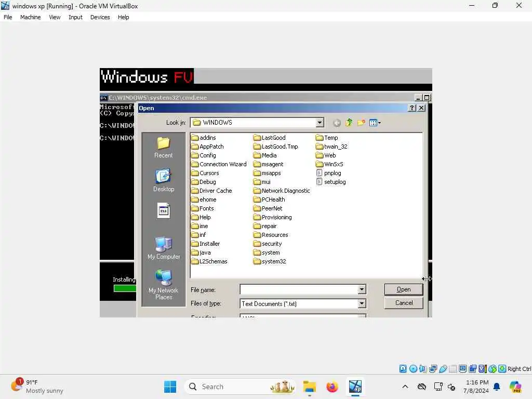The width and height of the screenshot is (532, 399).
Task: Select the security folder
Action: [x=268, y=244]
